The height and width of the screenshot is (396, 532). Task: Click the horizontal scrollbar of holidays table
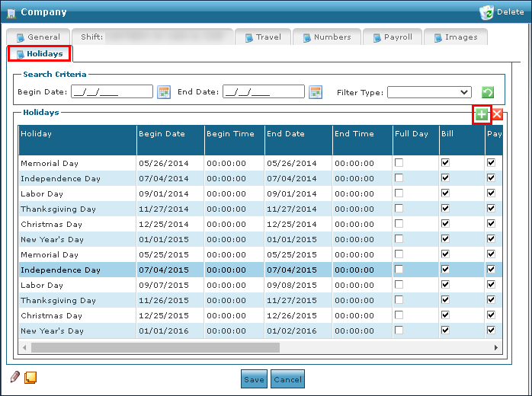tap(155, 347)
